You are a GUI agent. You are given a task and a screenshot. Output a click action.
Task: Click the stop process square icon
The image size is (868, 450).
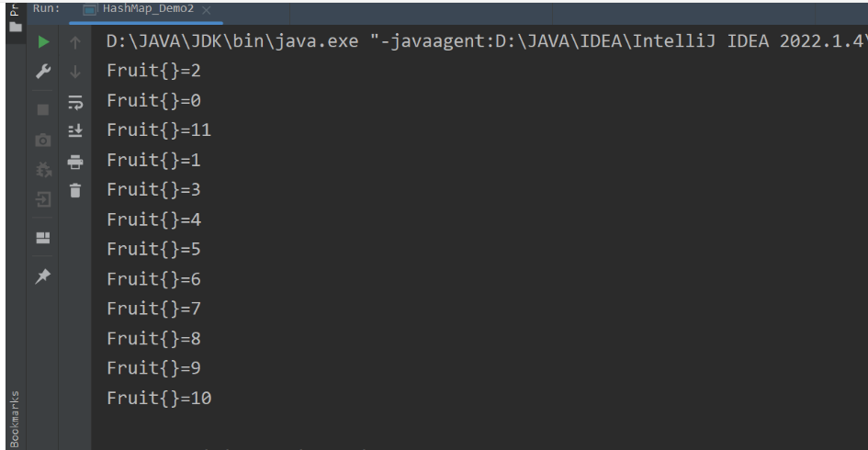click(43, 109)
